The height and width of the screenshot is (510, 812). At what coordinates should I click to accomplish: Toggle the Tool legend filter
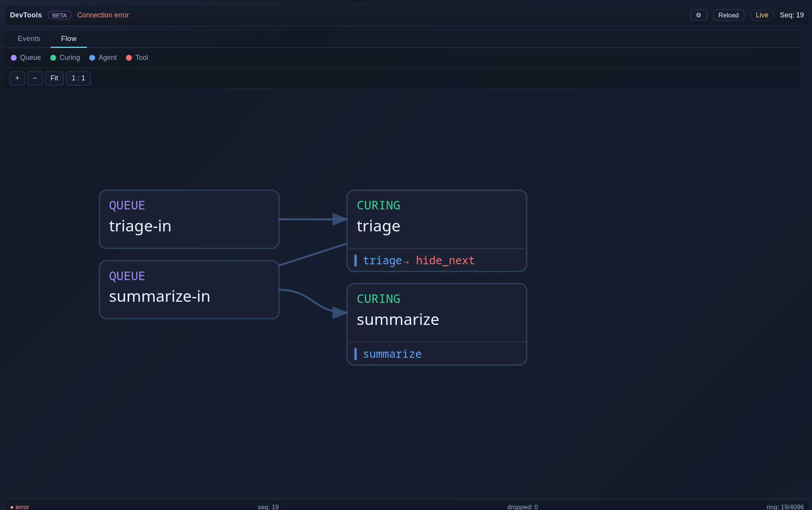coord(137,58)
